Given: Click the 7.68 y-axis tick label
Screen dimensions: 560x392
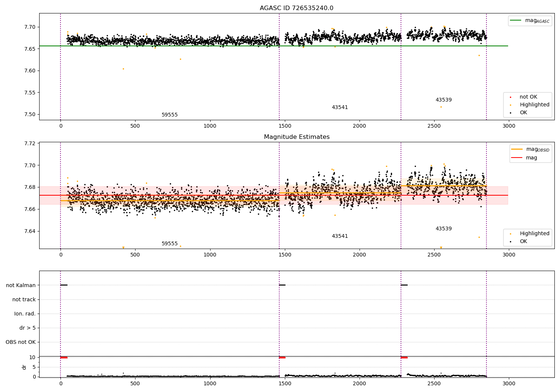Looking at the screenshot, I should coord(30,187).
